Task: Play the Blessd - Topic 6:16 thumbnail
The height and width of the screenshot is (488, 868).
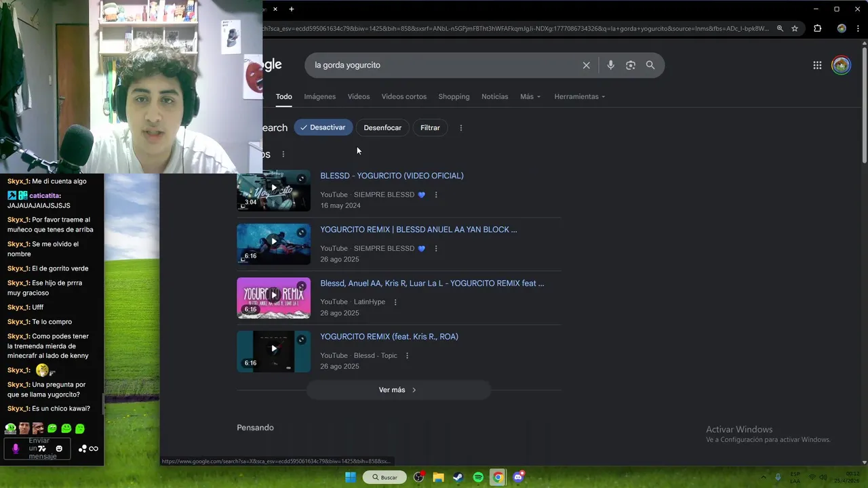Action: [273, 351]
